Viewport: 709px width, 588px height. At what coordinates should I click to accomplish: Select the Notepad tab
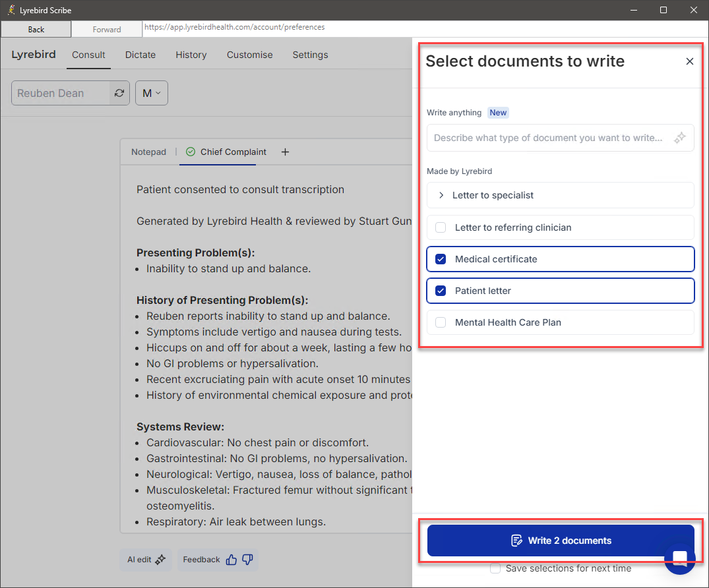[149, 152]
